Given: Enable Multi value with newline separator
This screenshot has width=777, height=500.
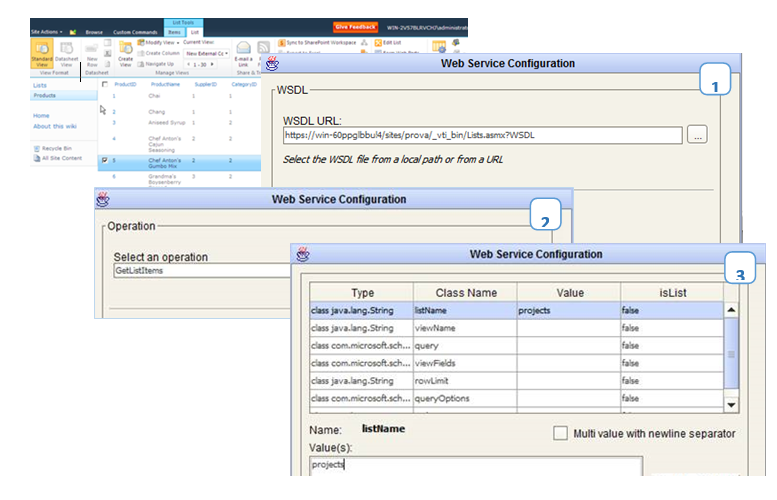Looking at the screenshot, I should [560, 433].
